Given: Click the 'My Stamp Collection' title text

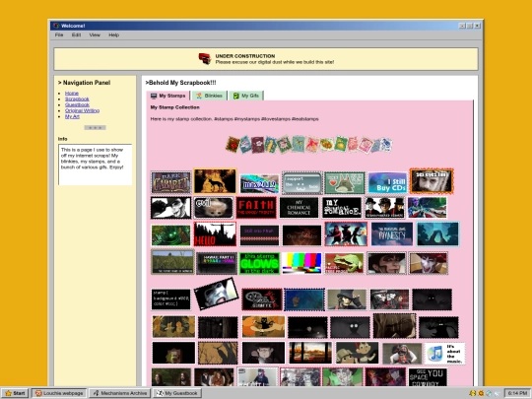Looking at the screenshot, I should [x=174, y=107].
